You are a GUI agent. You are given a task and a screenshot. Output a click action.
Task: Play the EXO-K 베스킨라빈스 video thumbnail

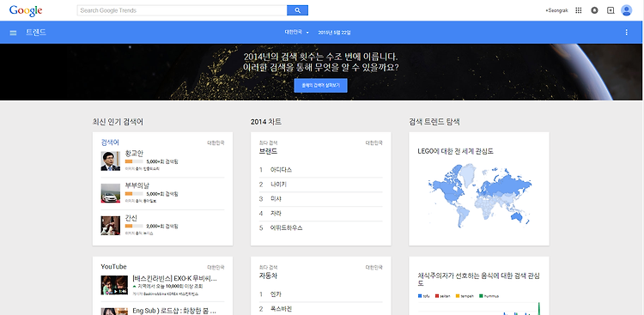tap(114, 285)
